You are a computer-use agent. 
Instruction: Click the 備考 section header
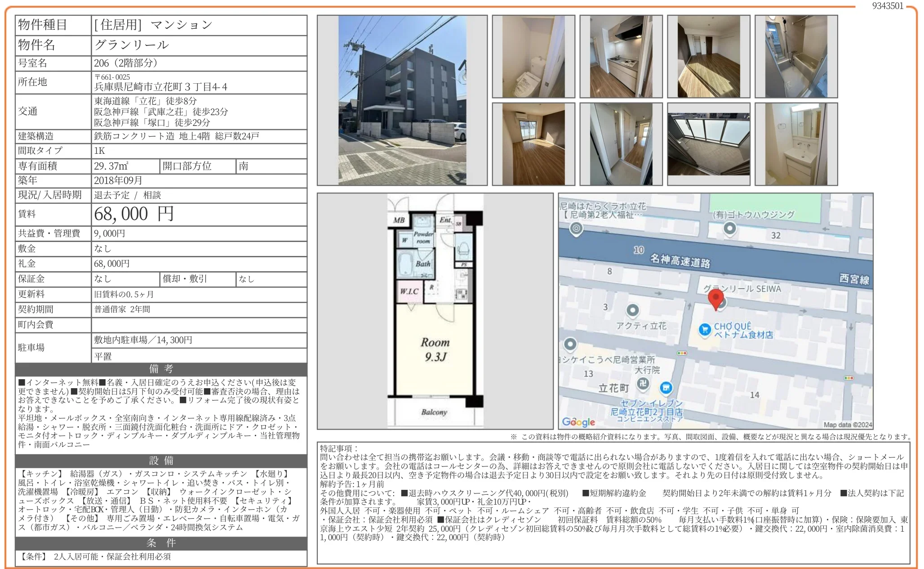161,369
